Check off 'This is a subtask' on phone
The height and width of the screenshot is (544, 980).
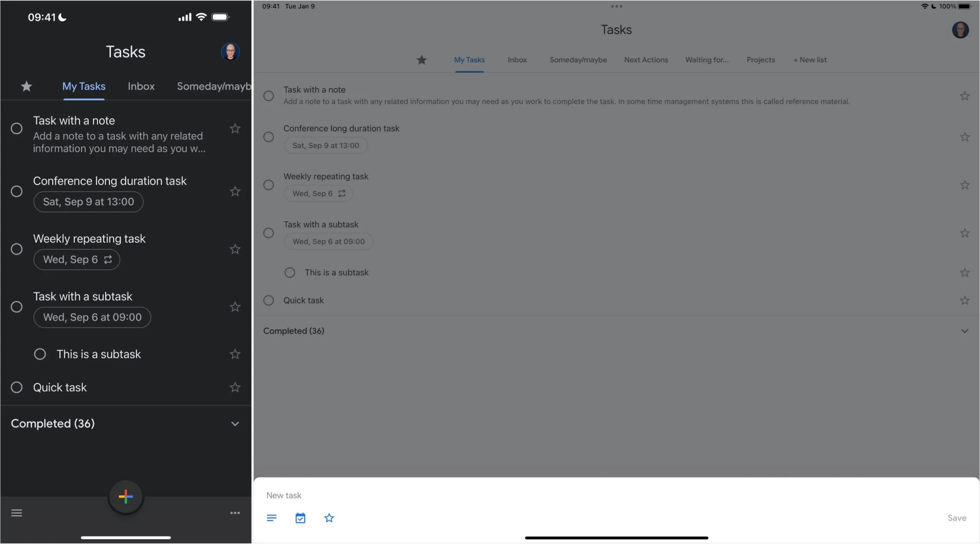click(x=40, y=354)
